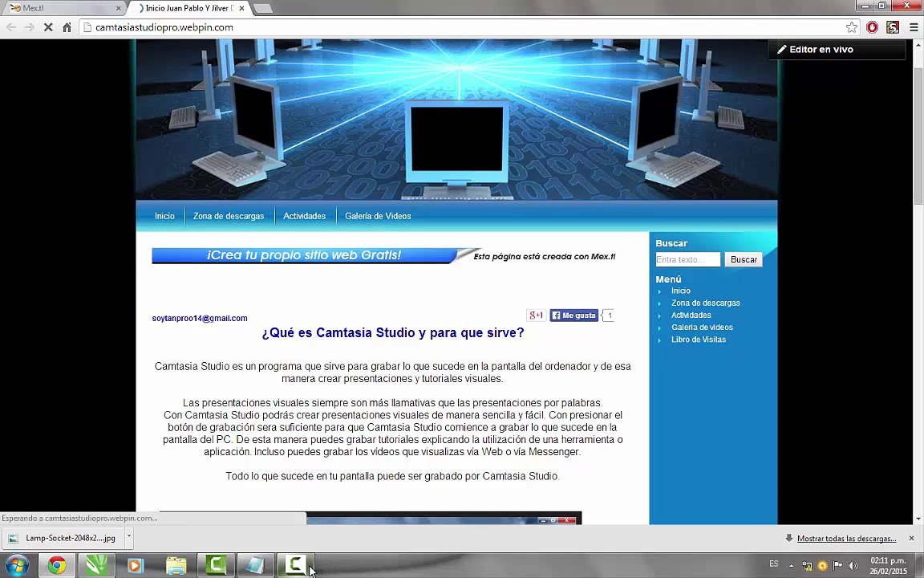Open Zona de descargas in the navigation bar

click(229, 216)
